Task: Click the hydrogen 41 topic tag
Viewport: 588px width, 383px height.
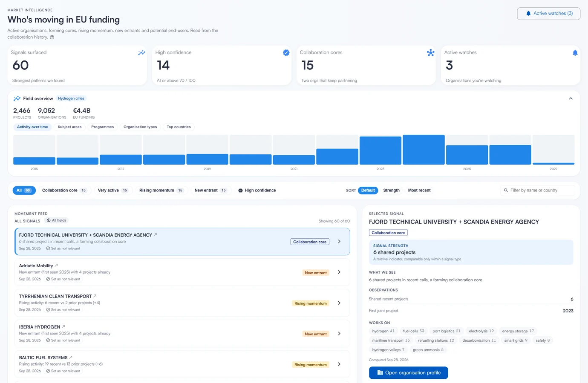Action: [x=383, y=331]
